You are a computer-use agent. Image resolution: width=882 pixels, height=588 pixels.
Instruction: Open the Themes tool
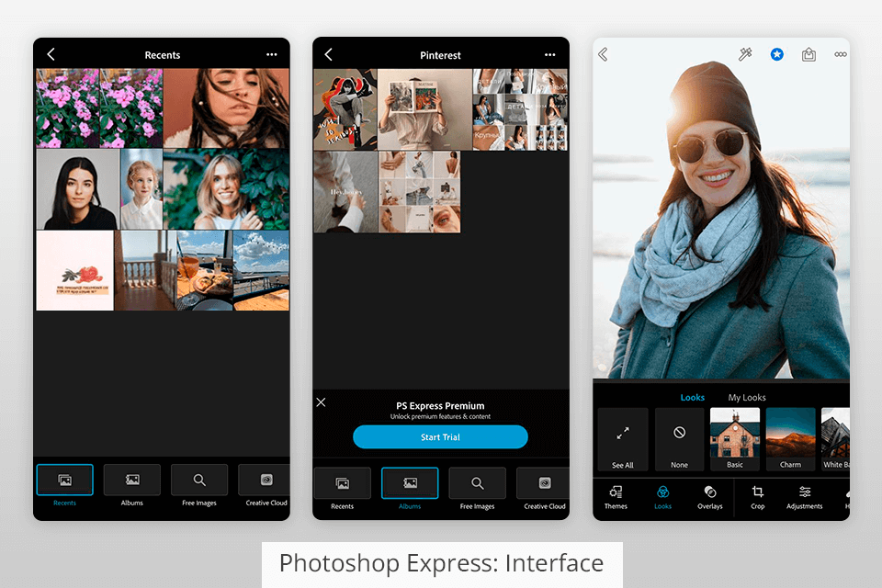tap(616, 497)
